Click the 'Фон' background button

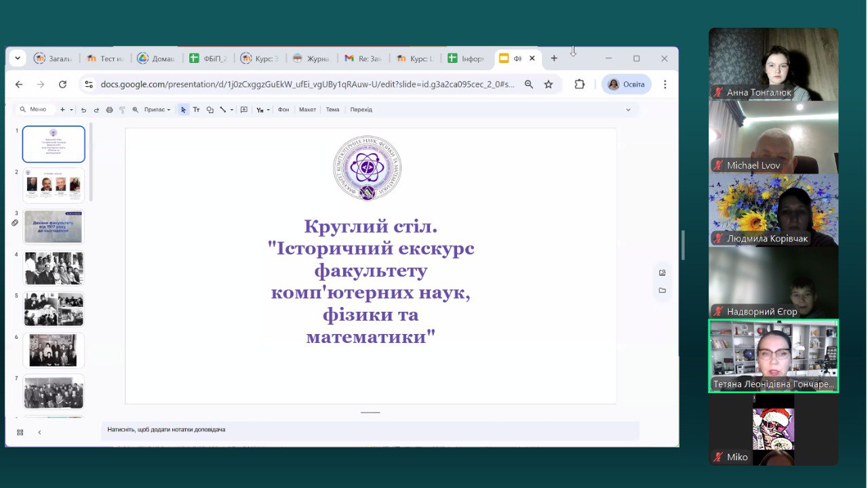point(283,110)
